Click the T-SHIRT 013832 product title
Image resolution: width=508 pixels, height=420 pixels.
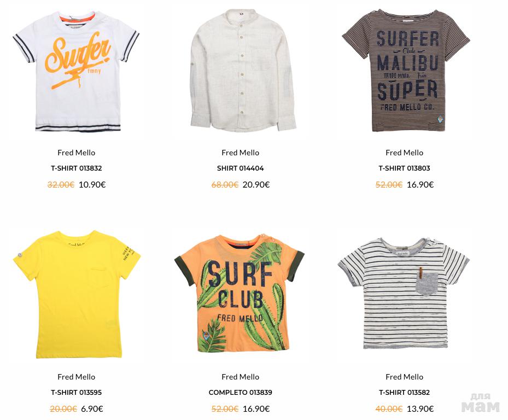[x=76, y=168]
